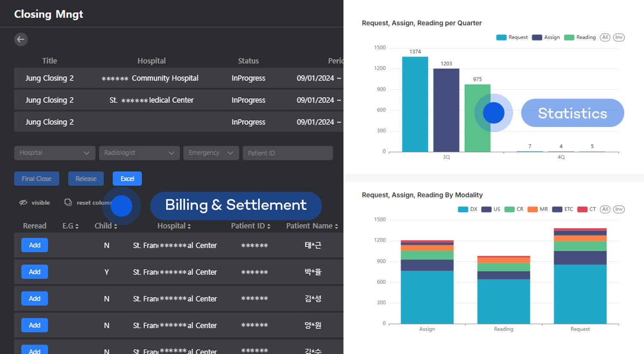Export with the Excel button
Viewport: 644px width, 354px height.
click(x=127, y=179)
